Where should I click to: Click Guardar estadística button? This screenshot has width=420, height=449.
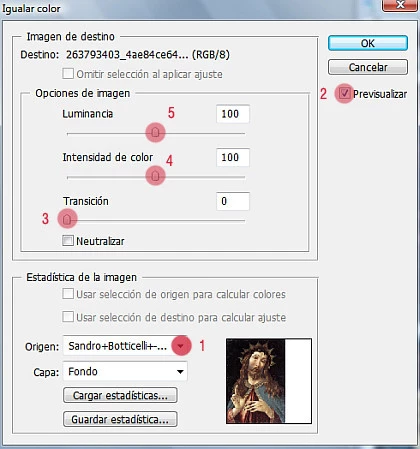(x=120, y=419)
